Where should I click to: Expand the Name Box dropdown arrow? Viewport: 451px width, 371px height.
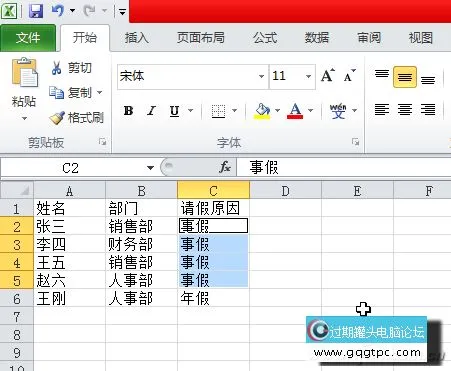[x=150, y=168]
